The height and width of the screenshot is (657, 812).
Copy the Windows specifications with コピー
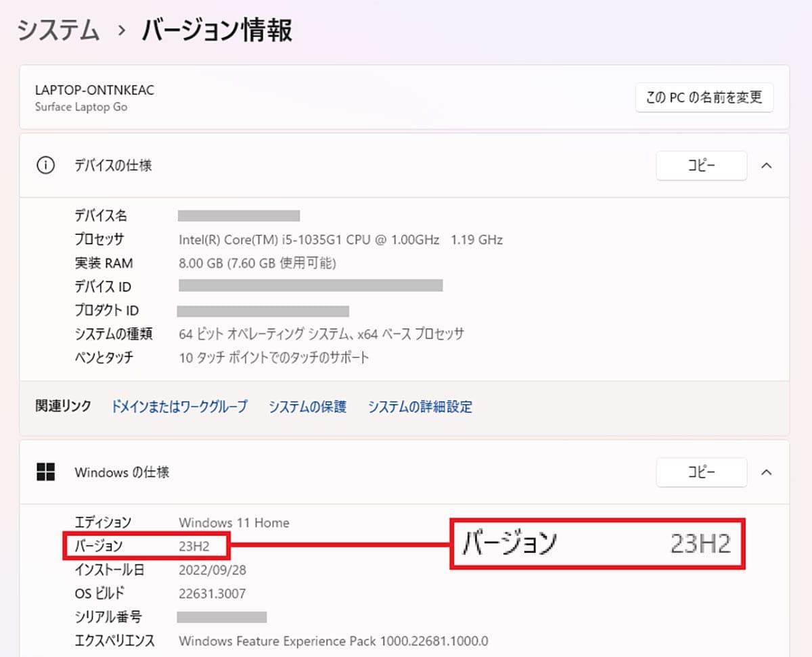(701, 472)
